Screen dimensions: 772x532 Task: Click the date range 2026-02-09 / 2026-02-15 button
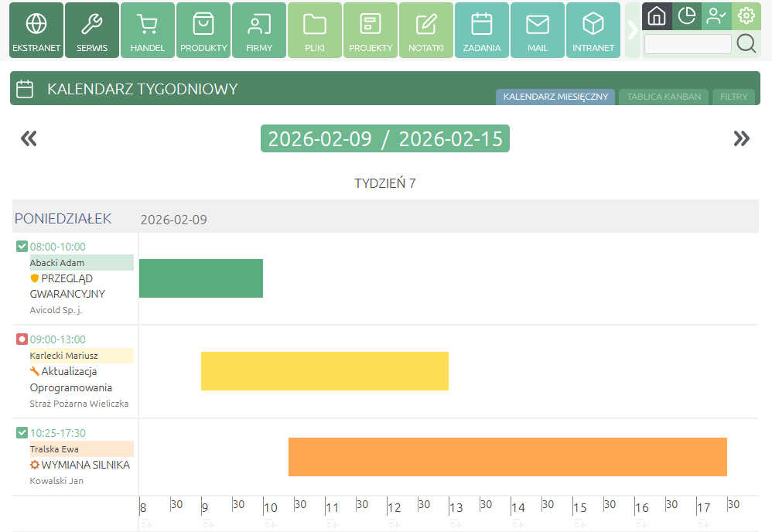point(384,138)
